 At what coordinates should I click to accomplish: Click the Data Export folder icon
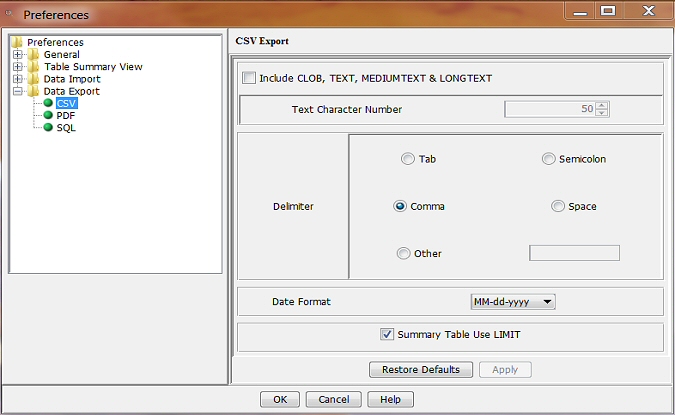click(33, 91)
